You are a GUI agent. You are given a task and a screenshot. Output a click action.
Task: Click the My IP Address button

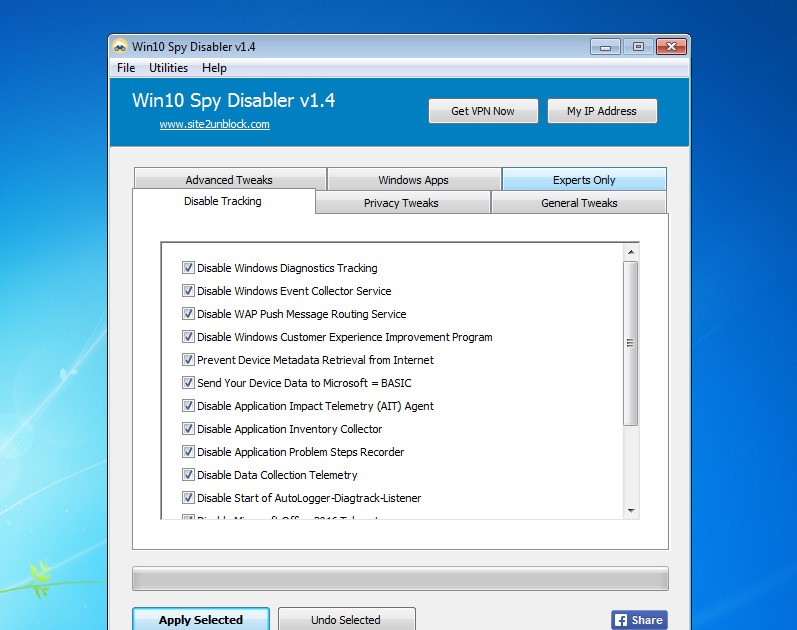coord(601,111)
